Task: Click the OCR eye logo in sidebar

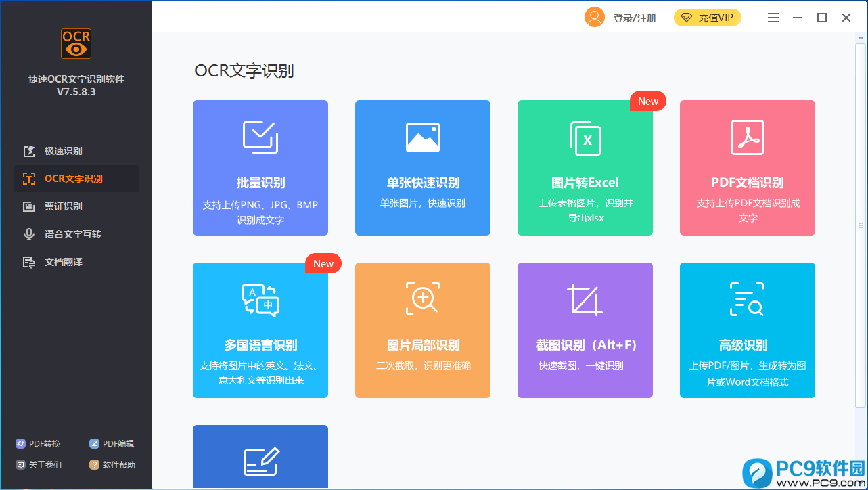Action: 76,43
